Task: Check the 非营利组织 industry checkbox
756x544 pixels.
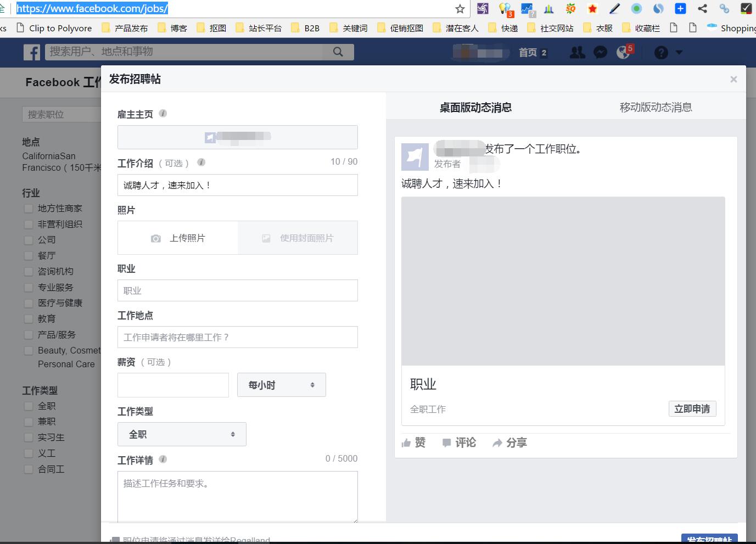Action: pyautogui.click(x=29, y=225)
